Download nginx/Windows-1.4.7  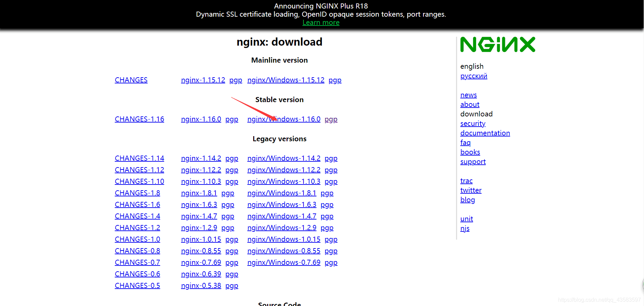pyautogui.click(x=282, y=216)
